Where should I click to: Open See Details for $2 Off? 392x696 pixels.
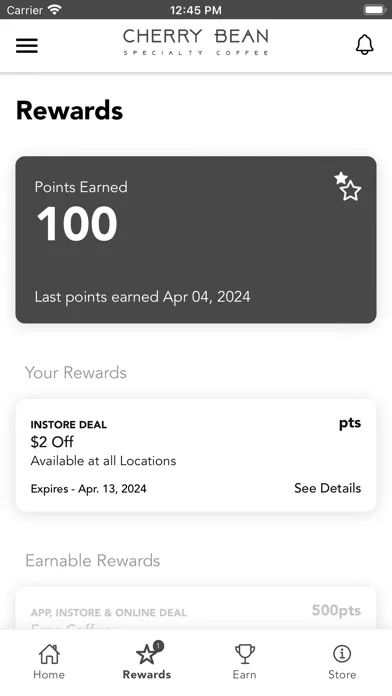[328, 488]
